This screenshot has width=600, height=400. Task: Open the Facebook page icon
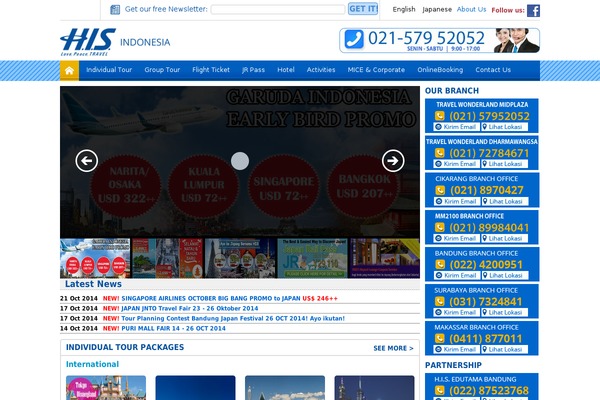pyautogui.click(x=533, y=10)
